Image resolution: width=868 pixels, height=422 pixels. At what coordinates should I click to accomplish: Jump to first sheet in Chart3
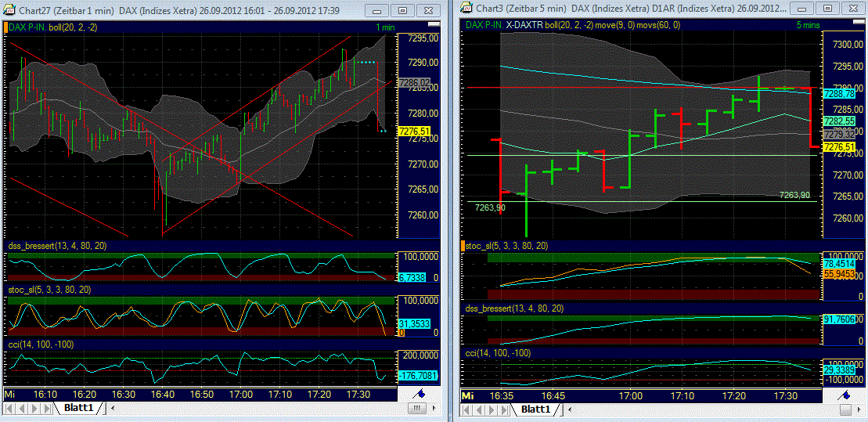[467, 409]
